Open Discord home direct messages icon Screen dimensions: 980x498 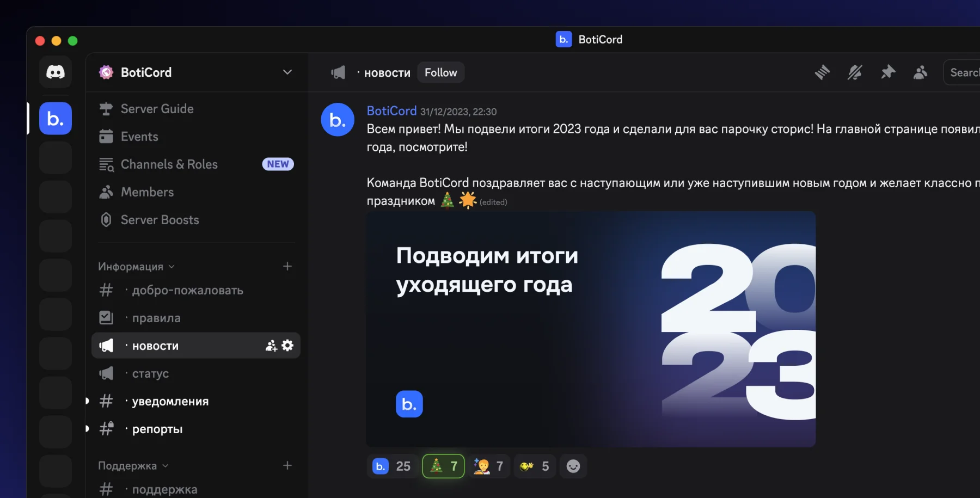pos(56,72)
